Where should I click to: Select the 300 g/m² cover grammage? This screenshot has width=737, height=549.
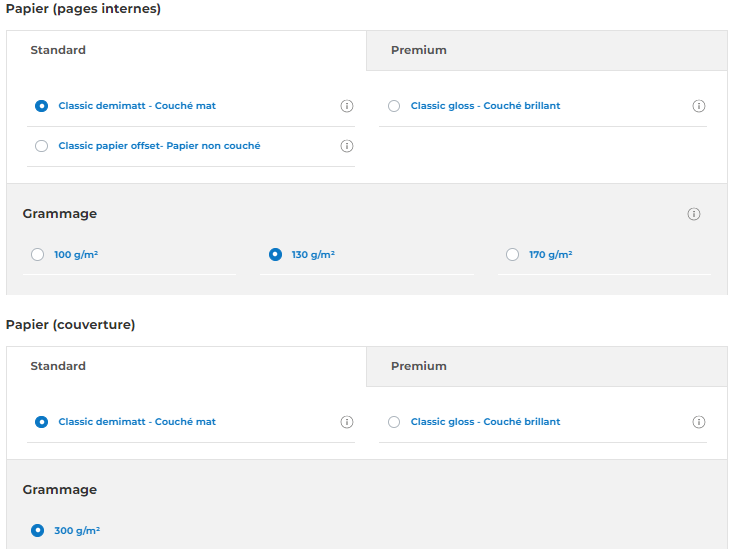(37, 531)
